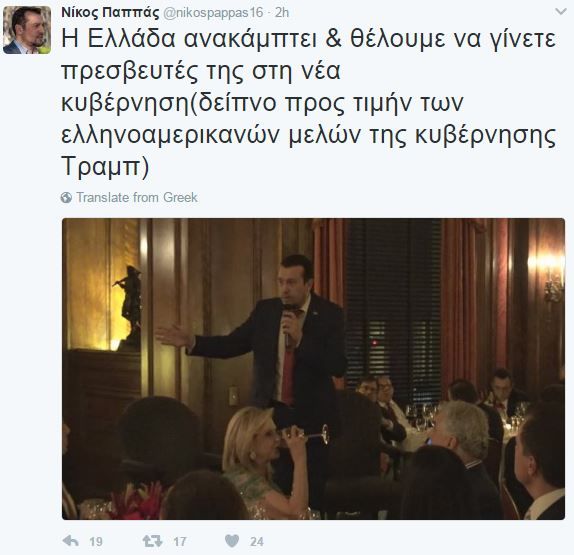Click the tweet line πρεσβευτές της στη νέα
The image size is (574, 555).
tap(201, 71)
